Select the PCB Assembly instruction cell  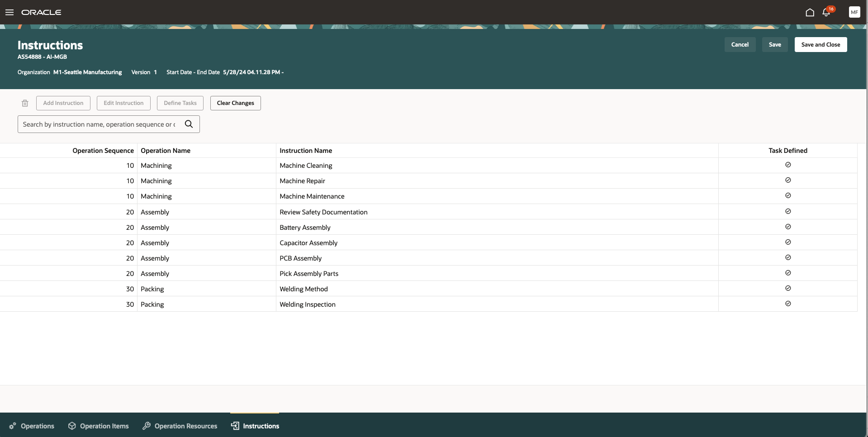click(497, 258)
